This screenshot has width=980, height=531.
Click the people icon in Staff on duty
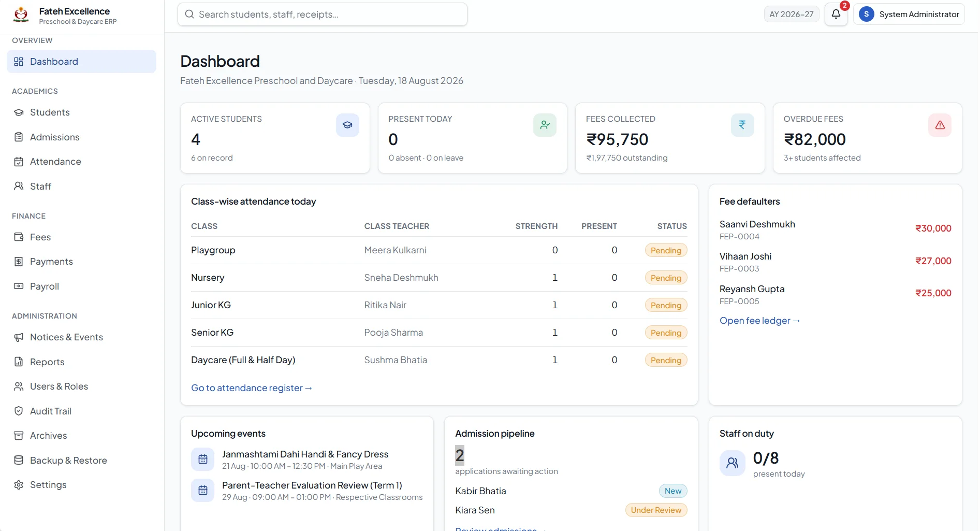click(732, 463)
